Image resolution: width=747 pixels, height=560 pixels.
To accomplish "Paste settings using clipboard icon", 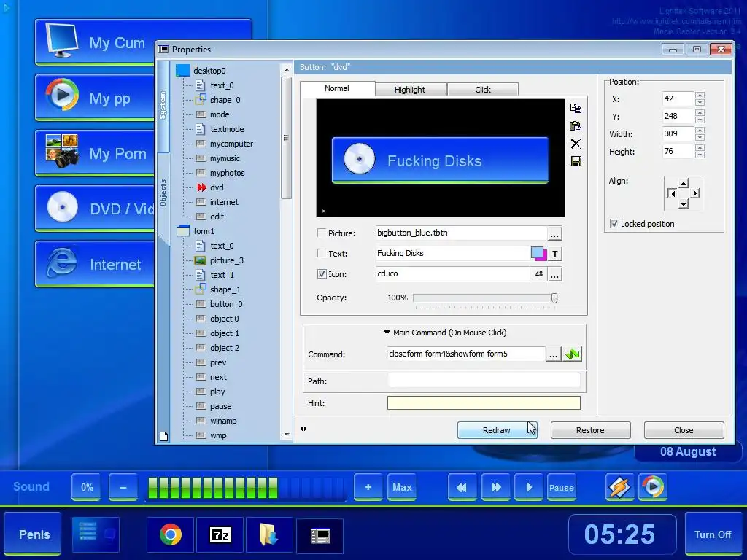I will tap(576, 126).
